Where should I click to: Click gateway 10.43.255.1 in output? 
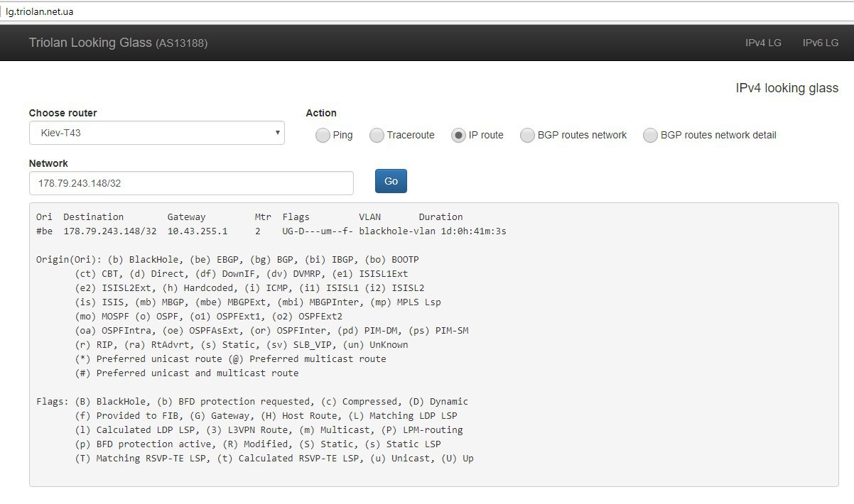coord(198,231)
